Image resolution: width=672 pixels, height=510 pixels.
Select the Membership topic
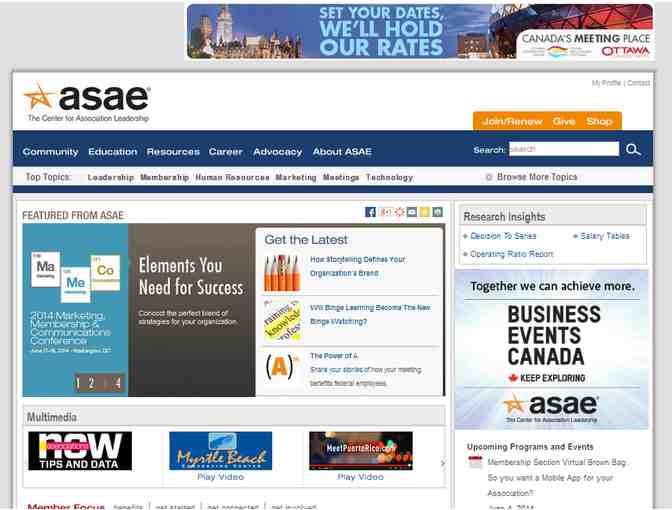click(x=164, y=177)
